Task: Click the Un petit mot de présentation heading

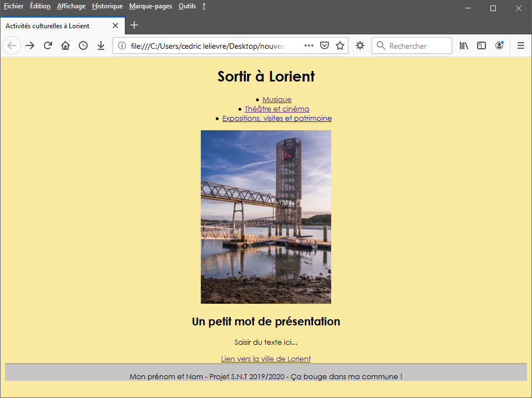Action: tap(266, 322)
